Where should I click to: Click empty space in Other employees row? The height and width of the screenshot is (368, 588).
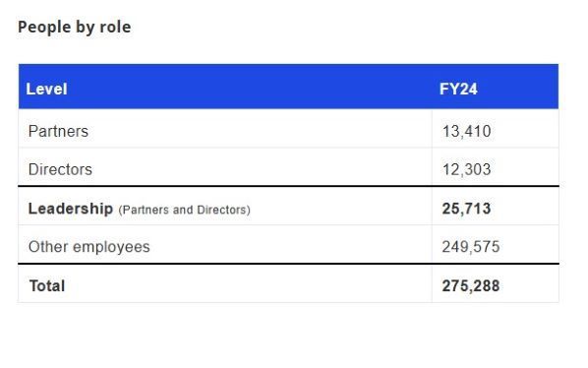click(292, 245)
